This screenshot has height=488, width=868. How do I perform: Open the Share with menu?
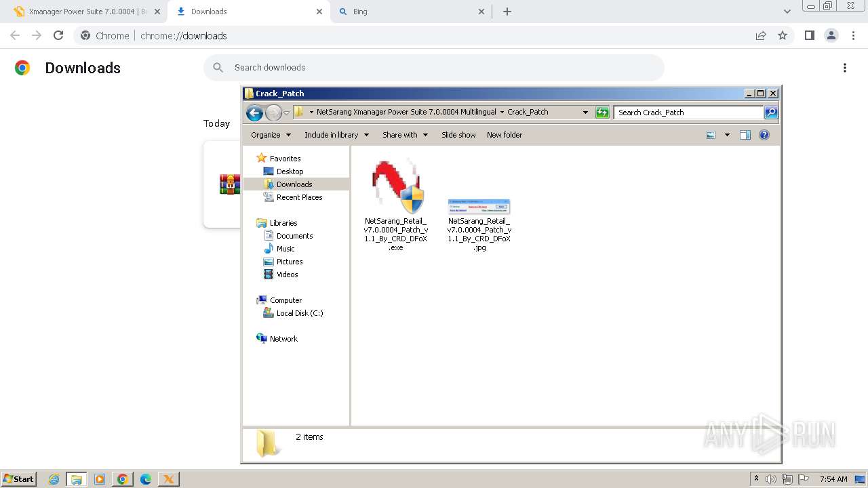tap(405, 135)
